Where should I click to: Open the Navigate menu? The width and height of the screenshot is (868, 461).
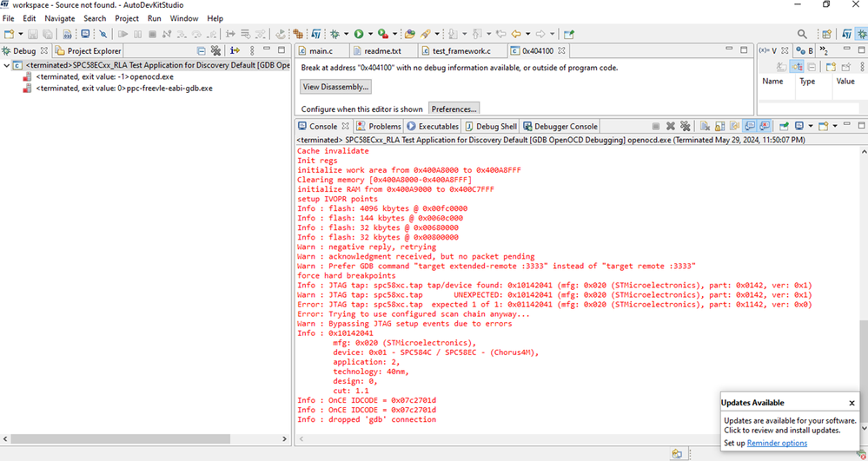[59, 18]
